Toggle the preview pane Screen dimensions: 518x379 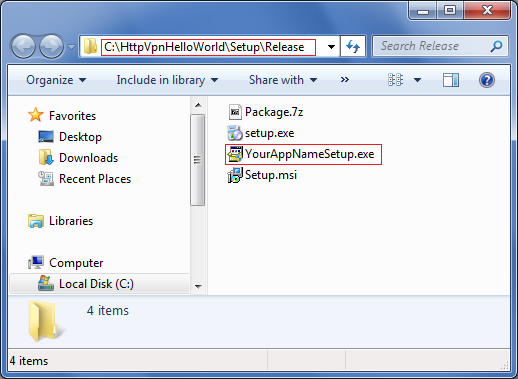pyautogui.click(x=451, y=80)
